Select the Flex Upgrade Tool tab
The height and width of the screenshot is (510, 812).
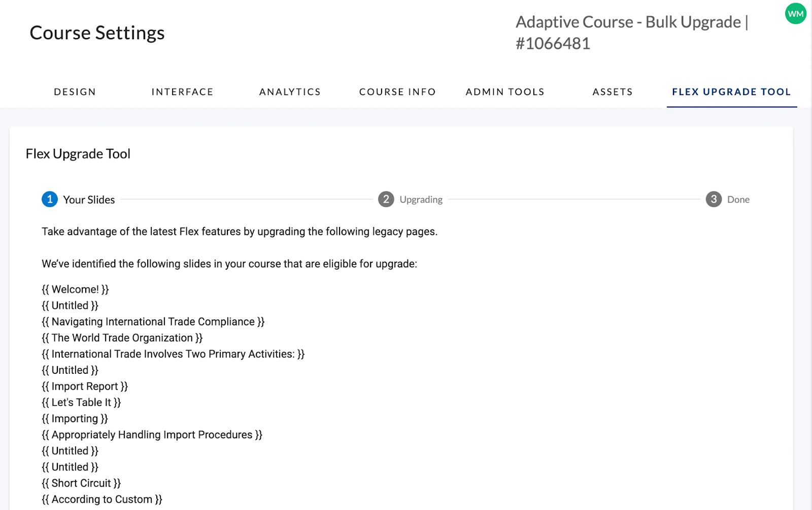(x=732, y=92)
